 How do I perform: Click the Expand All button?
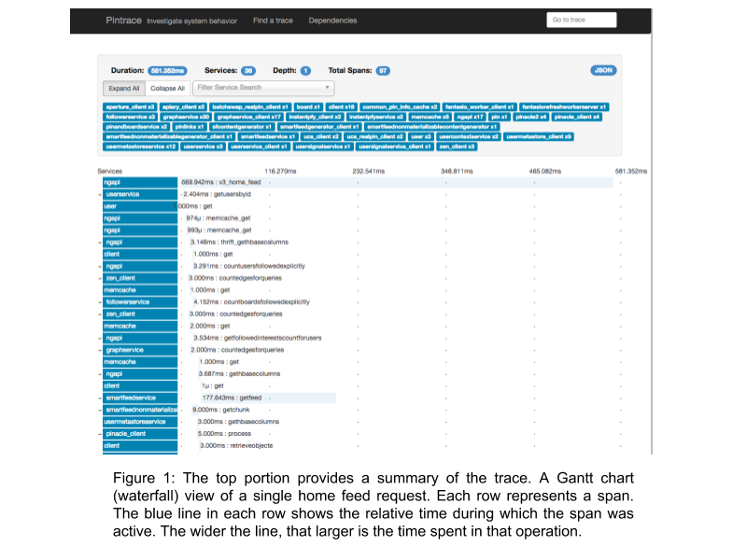124,88
